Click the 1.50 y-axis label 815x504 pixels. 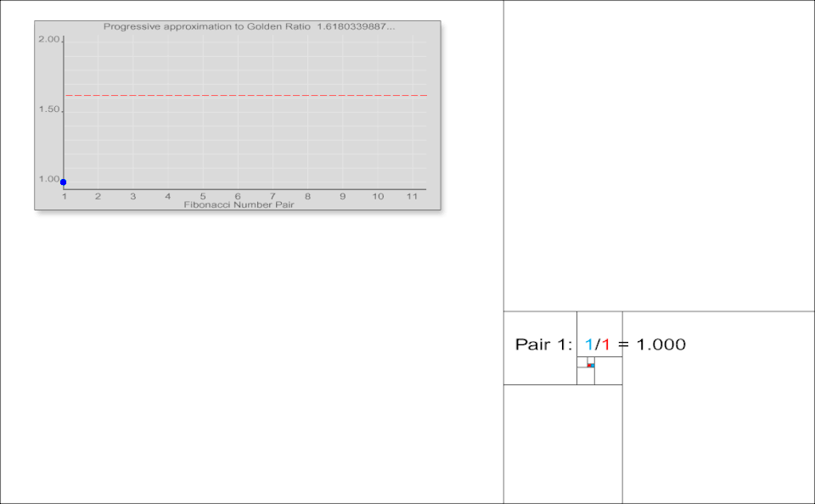click(48, 110)
